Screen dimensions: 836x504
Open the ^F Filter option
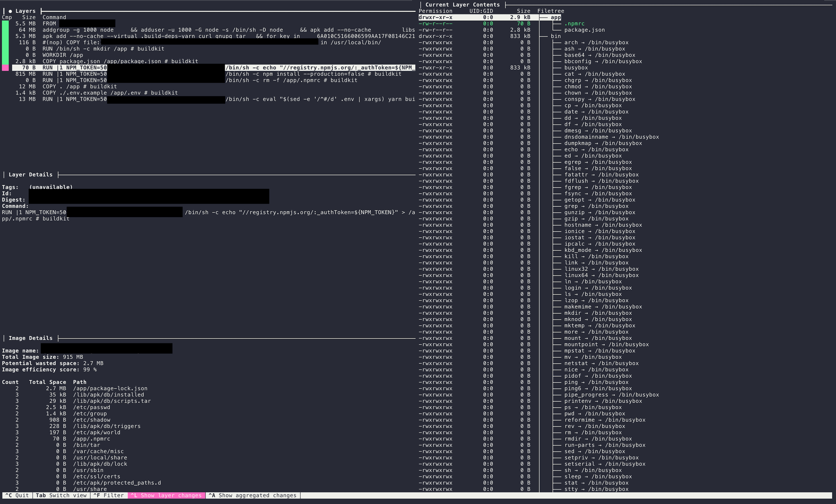coord(109,495)
